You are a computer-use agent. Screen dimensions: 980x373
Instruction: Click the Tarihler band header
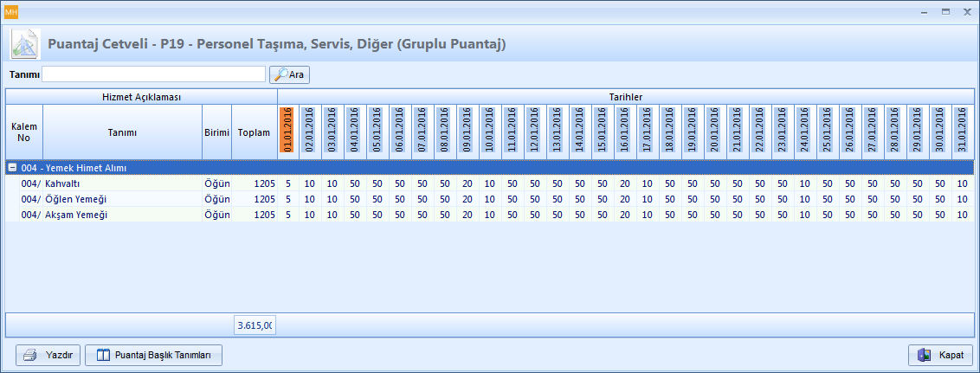pos(624,97)
